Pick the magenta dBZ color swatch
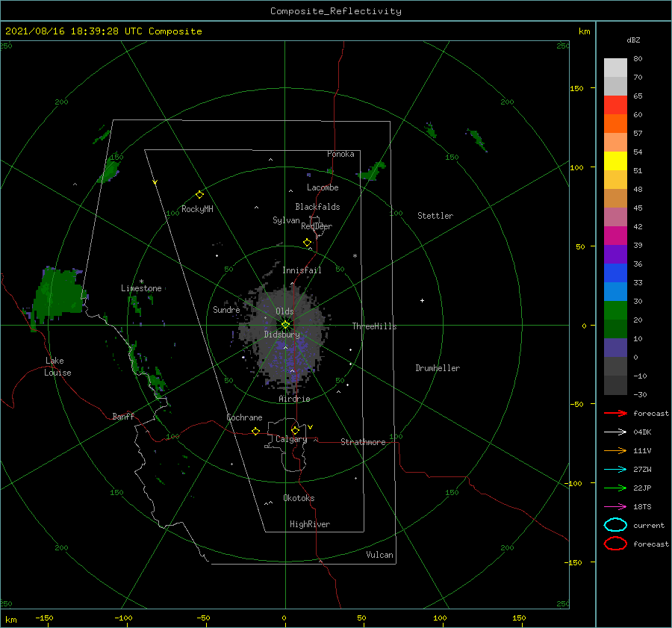This screenshot has height=628, width=672. [x=615, y=236]
